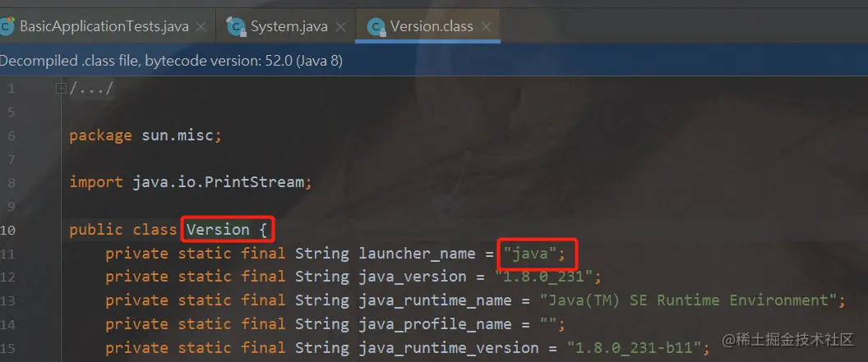Image resolution: width=868 pixels, height=362 pixels.
Task: Click the "import" keyword
Action: (x=96, y=182)
